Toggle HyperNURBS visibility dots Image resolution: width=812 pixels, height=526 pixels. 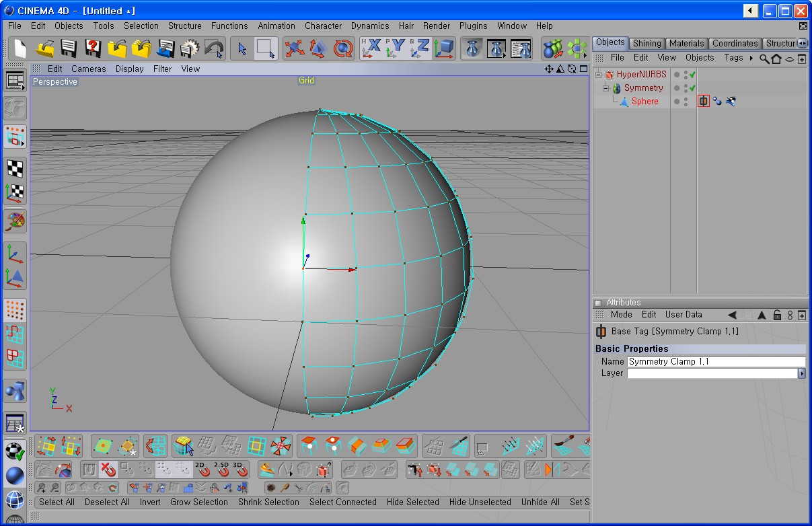point(686,75)
